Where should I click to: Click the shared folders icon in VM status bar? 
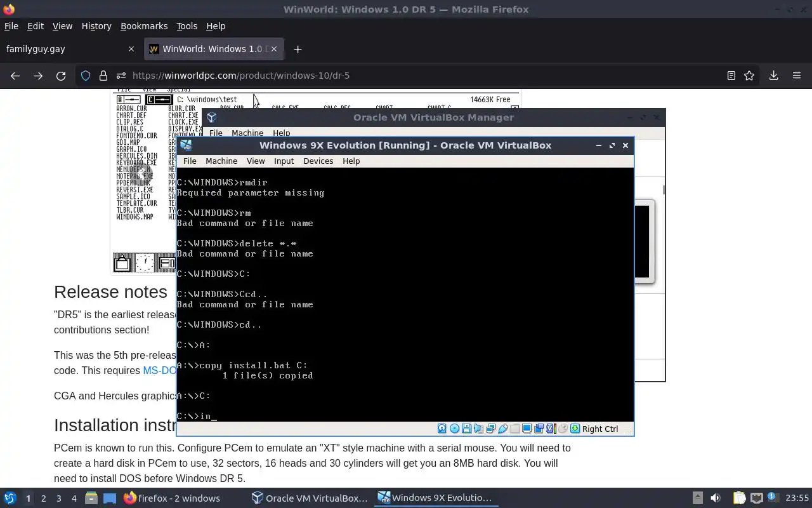[x=514, y=429]
